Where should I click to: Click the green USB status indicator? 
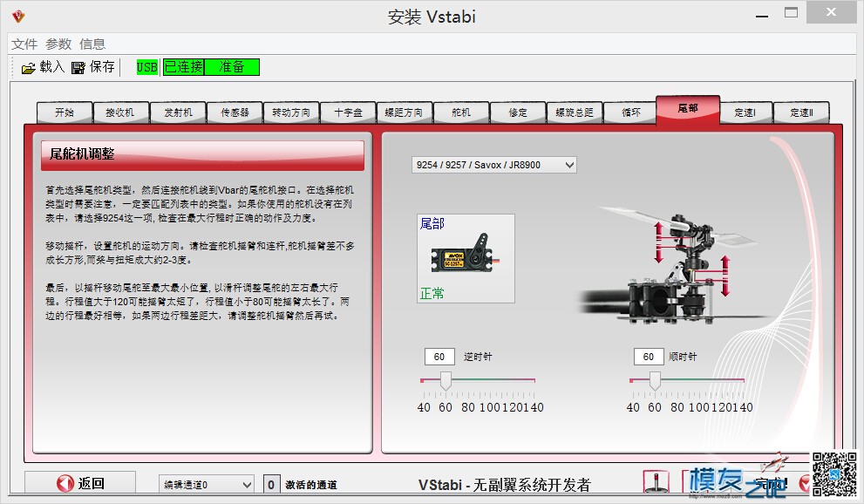click(x=147, y=67)
